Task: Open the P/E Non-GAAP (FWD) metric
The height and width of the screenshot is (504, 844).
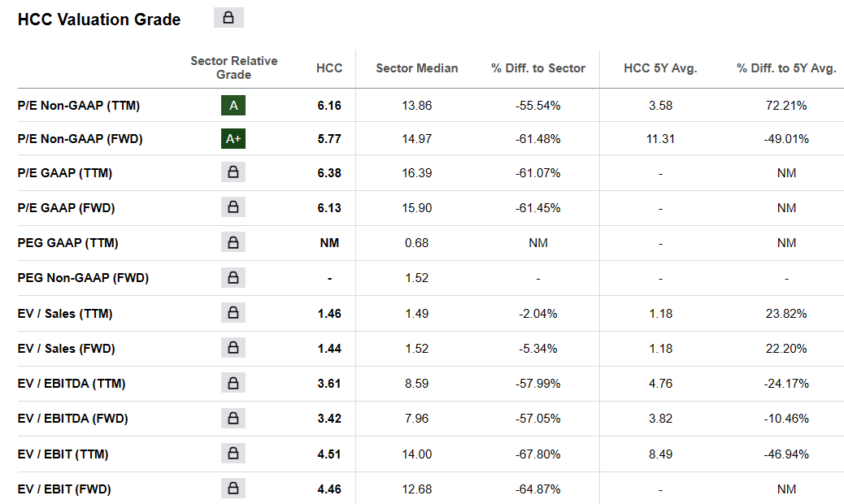Action: coord(80,139)
